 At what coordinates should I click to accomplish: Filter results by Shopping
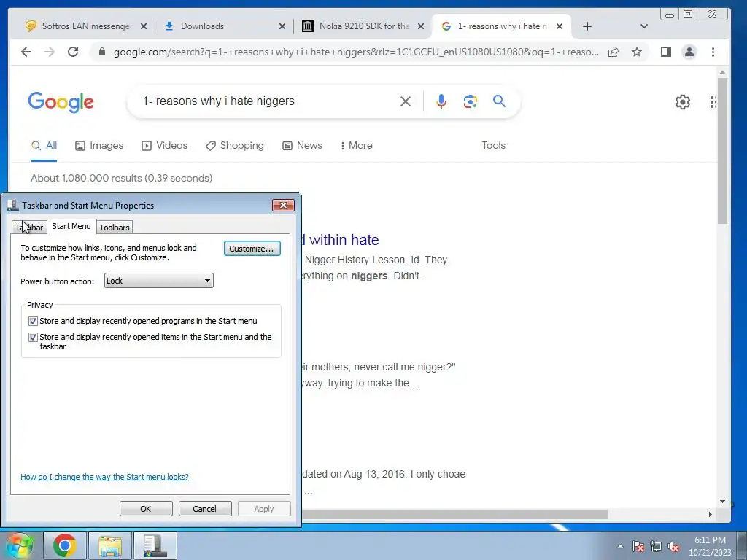(x=234, y=145)
